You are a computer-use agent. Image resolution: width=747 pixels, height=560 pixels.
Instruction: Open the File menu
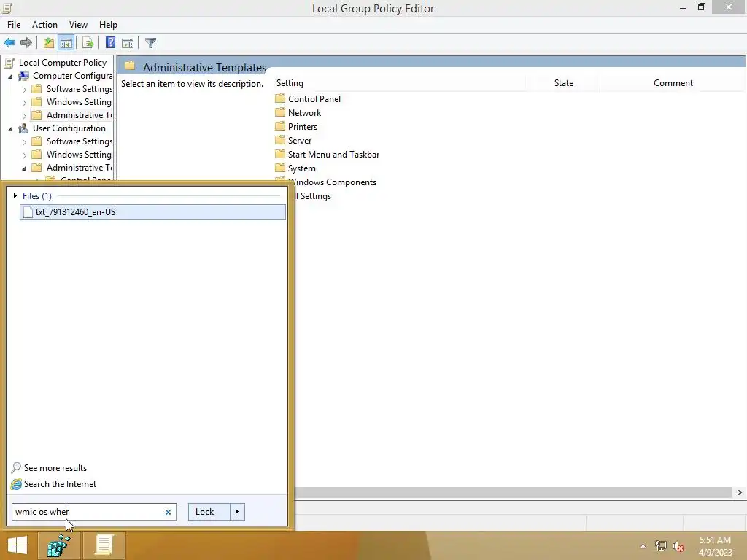pyautogui.click(x=14, y=24)
